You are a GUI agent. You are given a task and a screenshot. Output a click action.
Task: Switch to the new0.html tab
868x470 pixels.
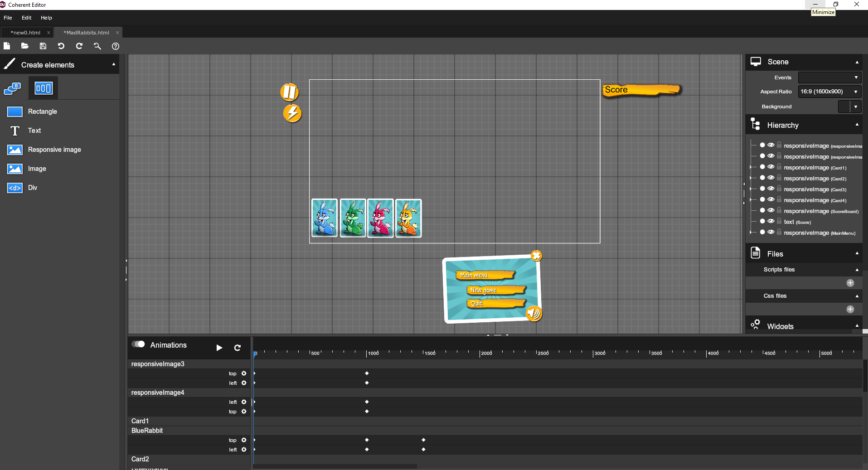25,33
